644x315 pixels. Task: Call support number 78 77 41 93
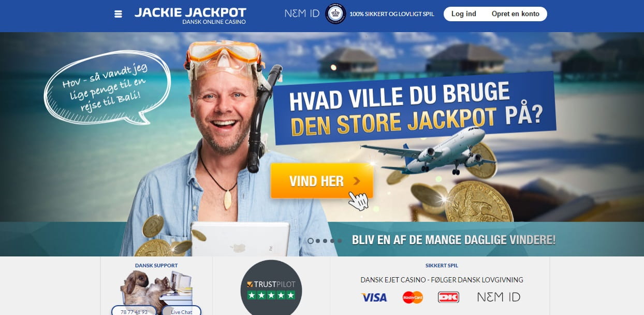pyautogui.click(x=134, y=311)
